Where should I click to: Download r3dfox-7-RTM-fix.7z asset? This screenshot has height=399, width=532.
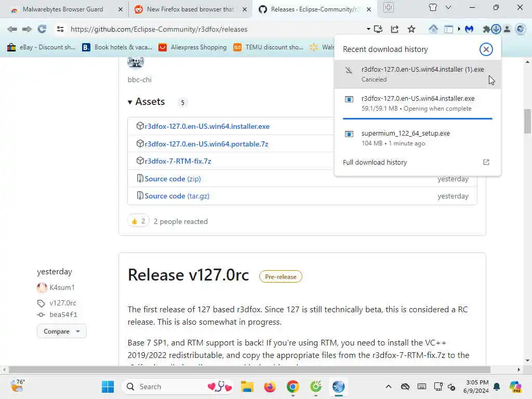coord(178,161)
